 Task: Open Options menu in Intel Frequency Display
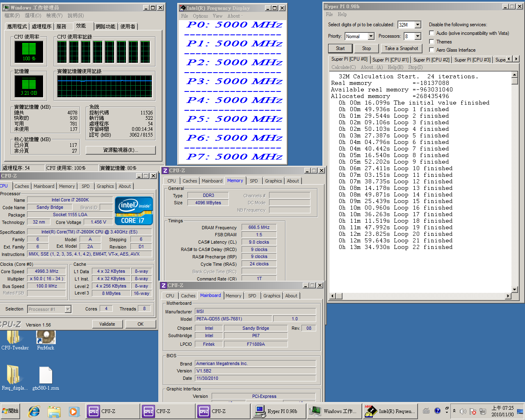pos(201,16)
